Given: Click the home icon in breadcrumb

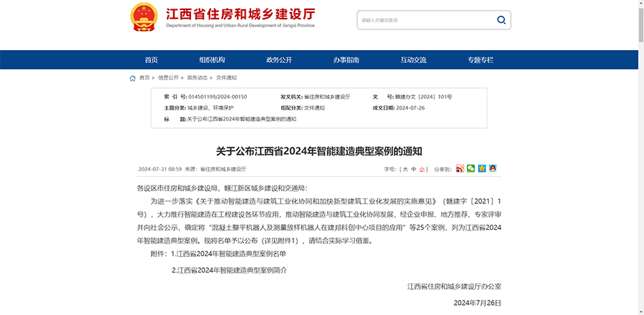Looking at the screenshot, I should click(132, 78).
